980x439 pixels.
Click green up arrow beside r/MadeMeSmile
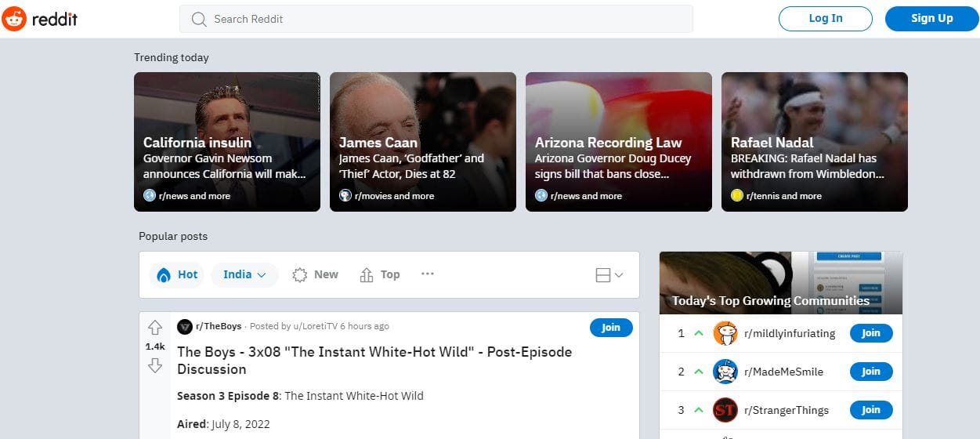[699, 372]
